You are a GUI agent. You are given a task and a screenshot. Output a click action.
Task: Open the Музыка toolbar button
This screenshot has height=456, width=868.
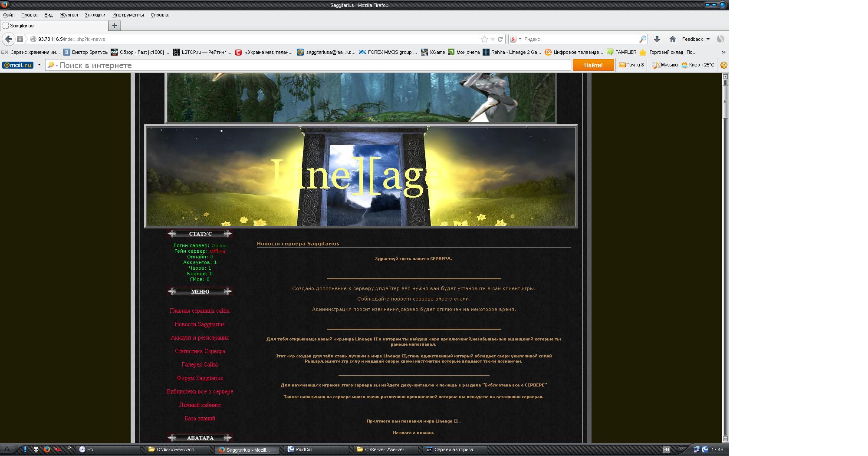click(665, 65)
